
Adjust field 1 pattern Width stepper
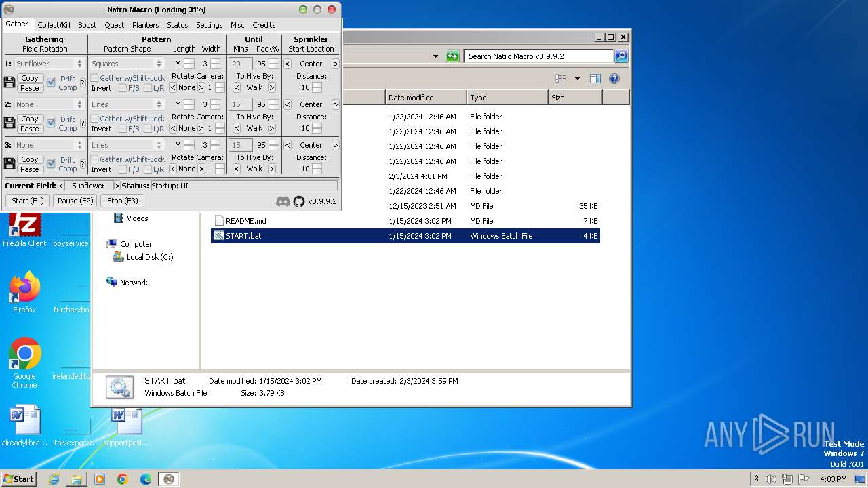click(215, 64)
